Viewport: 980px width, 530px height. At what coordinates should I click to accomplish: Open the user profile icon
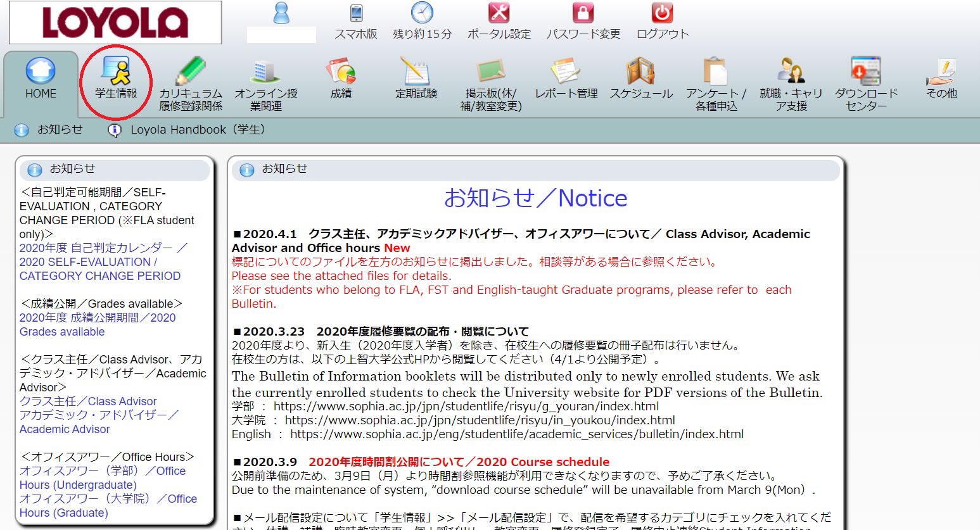(x=281, y=13)
